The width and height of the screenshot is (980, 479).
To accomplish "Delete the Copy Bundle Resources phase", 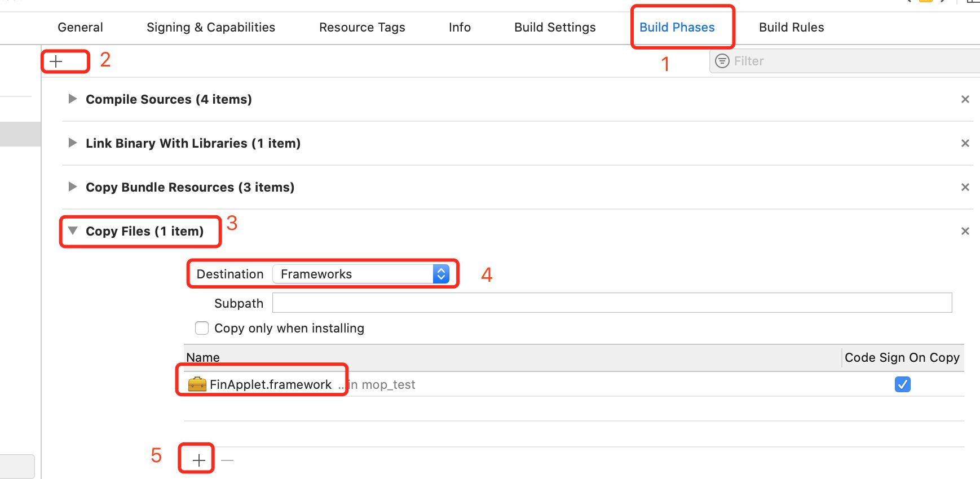I will tap(965, 187).
